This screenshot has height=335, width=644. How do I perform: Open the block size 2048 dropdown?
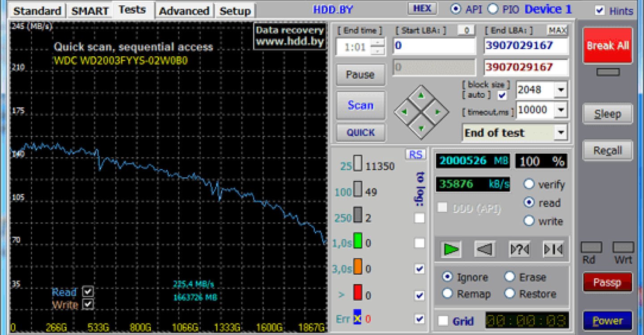[x=560, y=90]
